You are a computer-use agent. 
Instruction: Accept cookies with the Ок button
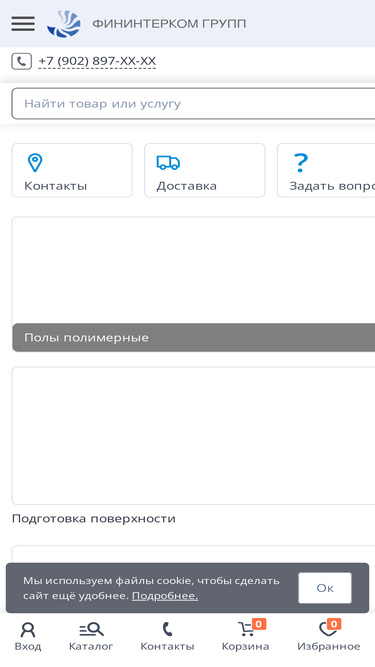(325, 588)
